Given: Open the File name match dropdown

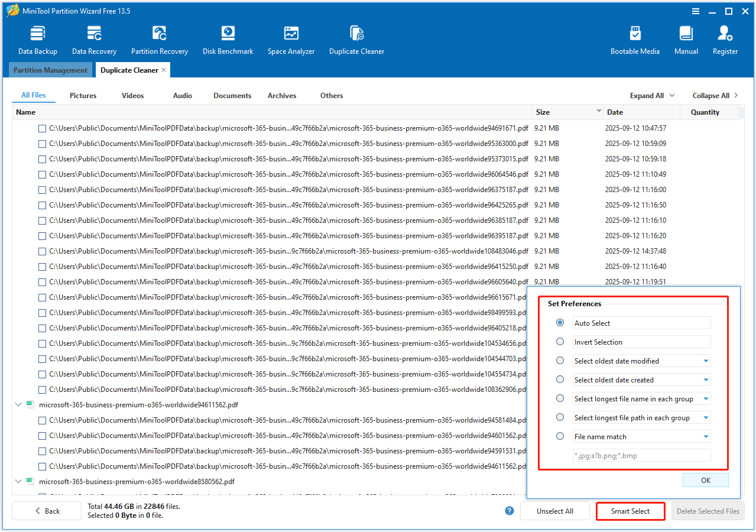Looking at the screenshot, I should 706,436.
